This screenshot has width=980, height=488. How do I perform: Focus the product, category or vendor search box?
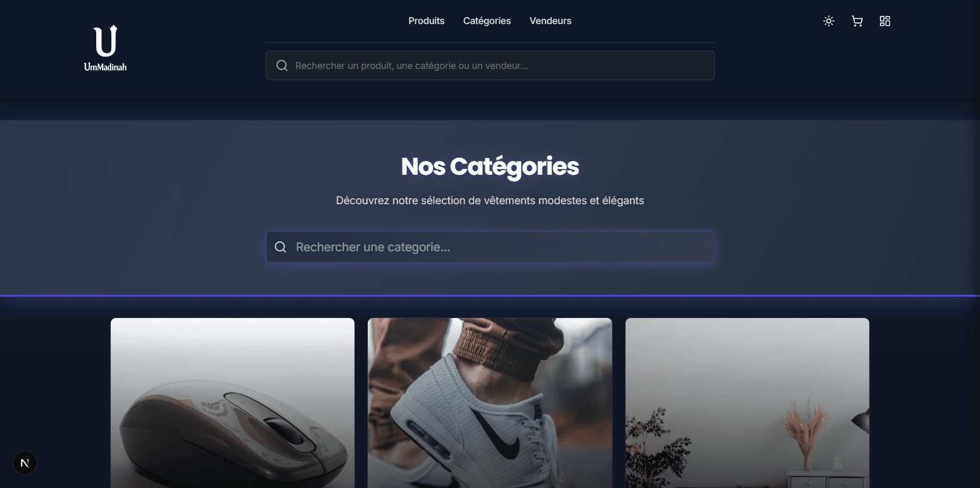pos(490,66)
